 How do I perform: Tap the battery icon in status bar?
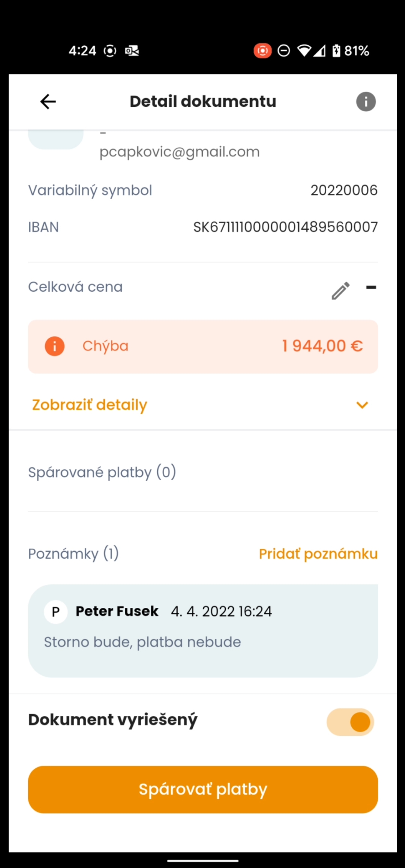point(336,51)
